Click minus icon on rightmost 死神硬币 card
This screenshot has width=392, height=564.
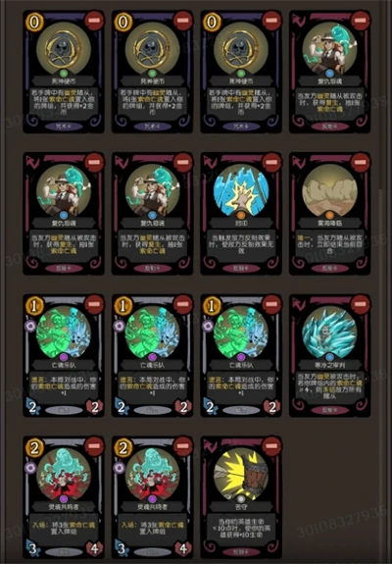coord(271,21)
